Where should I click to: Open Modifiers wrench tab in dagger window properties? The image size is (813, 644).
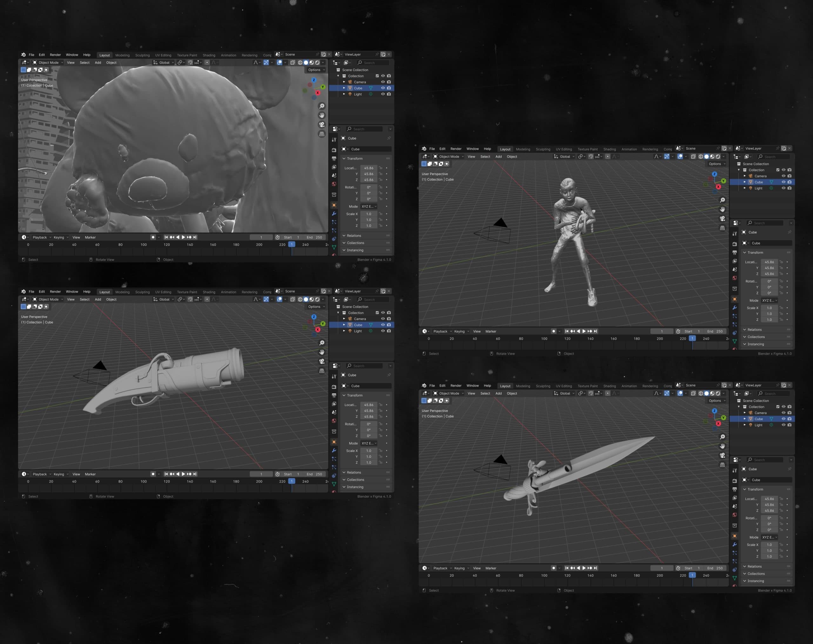tap(735, 545)
